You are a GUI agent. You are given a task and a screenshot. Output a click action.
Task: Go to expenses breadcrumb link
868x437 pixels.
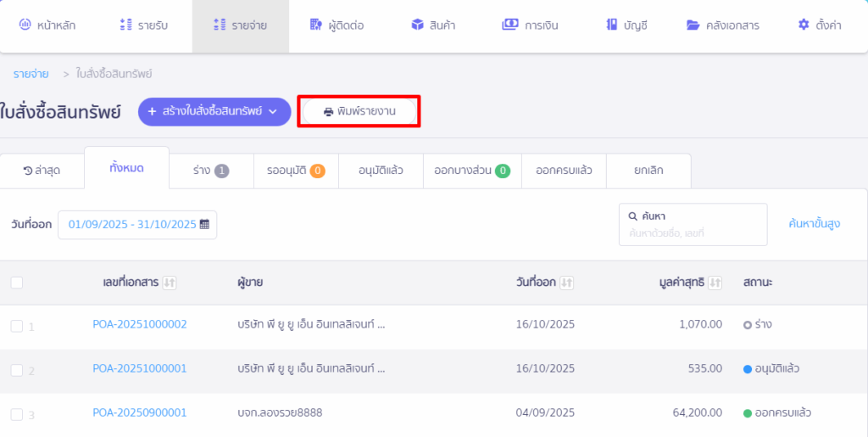pos(31,74)
